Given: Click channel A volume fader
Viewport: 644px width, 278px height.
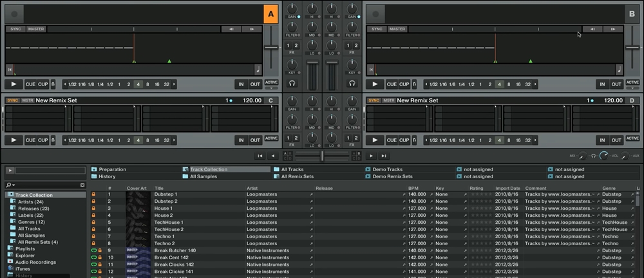Looking at the screenshot, I should (x=312, y=62).
